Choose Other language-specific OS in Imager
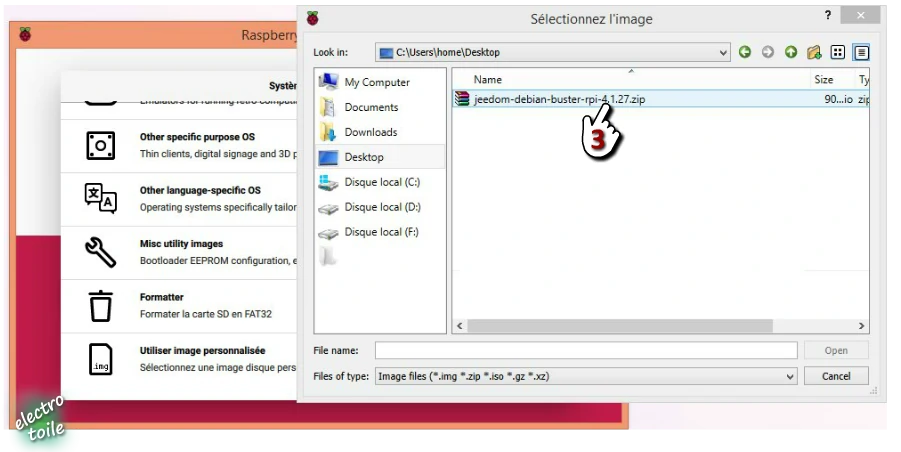This screenshot has height=452, width=901. tap(179, 199)
